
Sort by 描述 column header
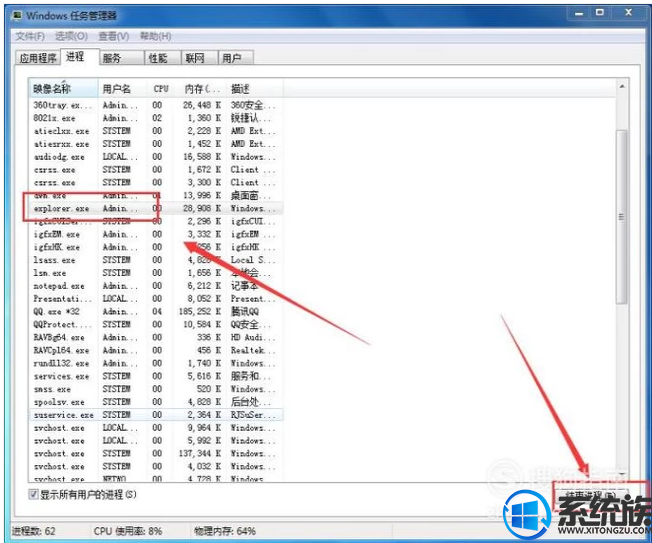(255, 88)
